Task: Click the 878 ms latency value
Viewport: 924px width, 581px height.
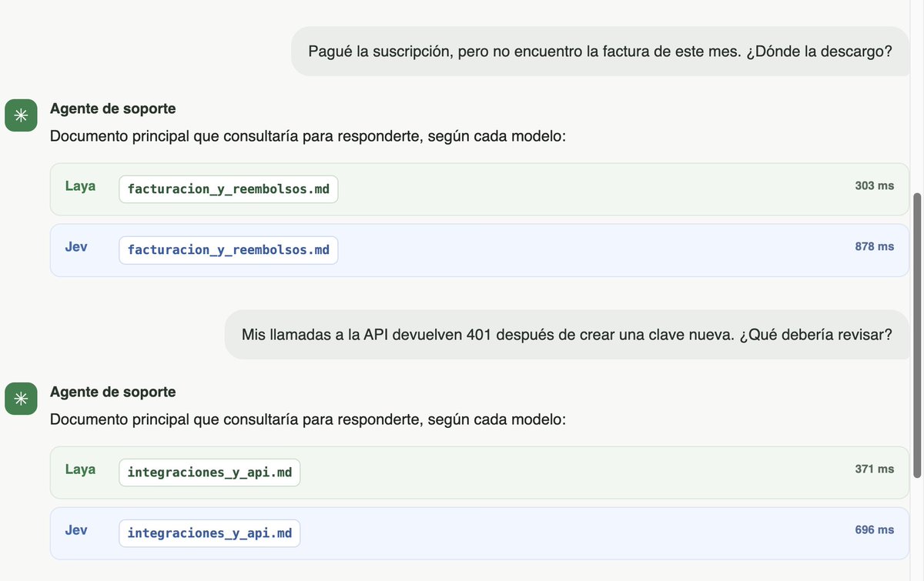Action: tap(875, 246)
